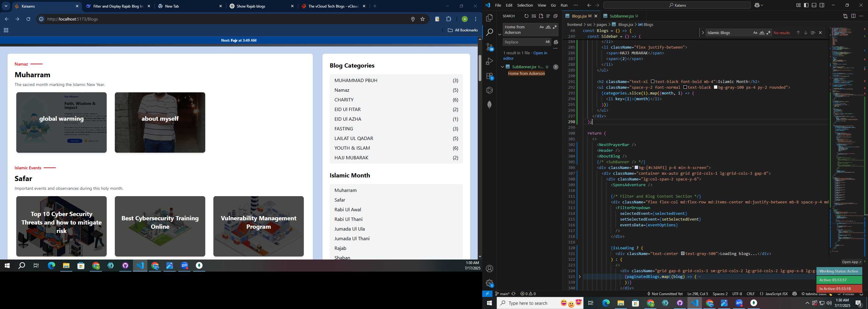The width and height of the screenshot is (868, 309).
Task: Open the Run and Debug view
Action: tap(489, 61)
